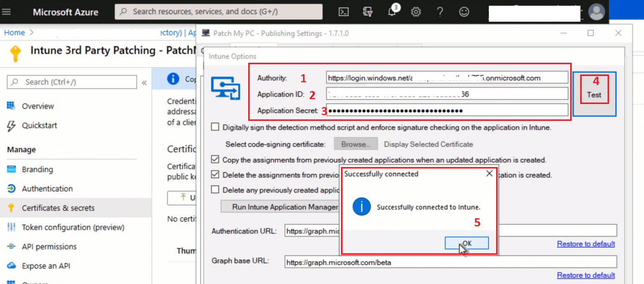644x284 pixels.
Task: Click the blue info icon in the Azure banner
Action: tap(173, 78)
